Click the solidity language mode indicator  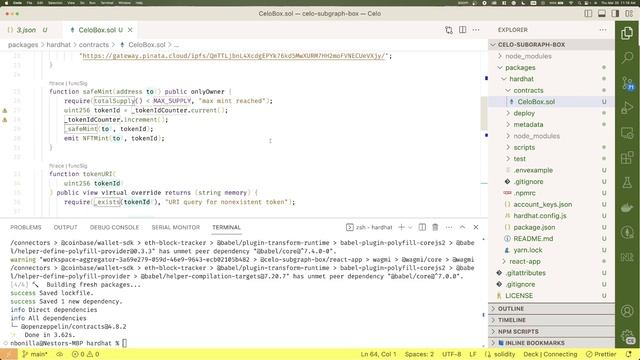[x=500, y=354]
